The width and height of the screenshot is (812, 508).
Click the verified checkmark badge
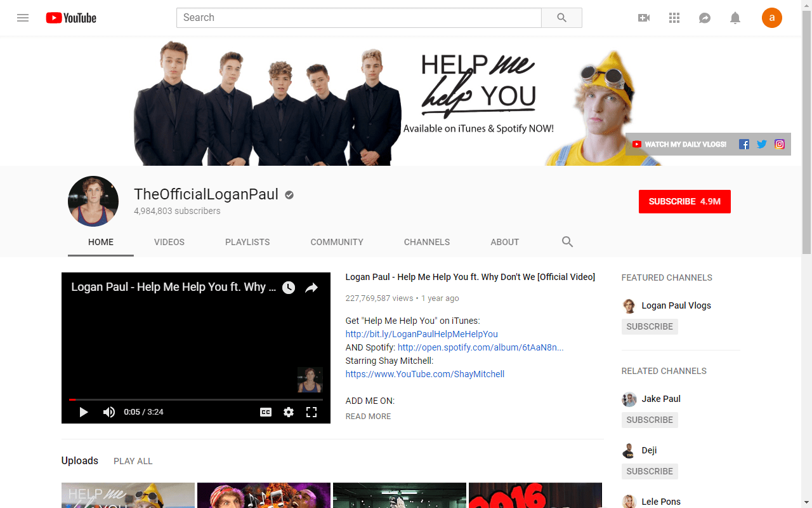point(289,195)
